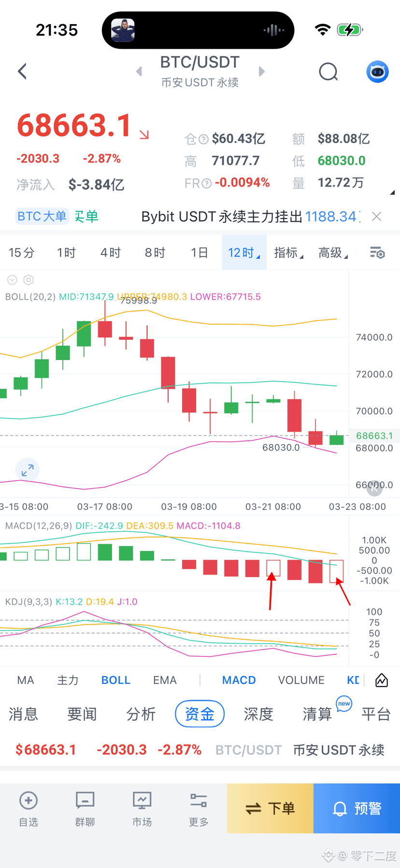This screenshot has height=868, width=400.
Task: Jump to latest candle K button
Action: [374, 488]
